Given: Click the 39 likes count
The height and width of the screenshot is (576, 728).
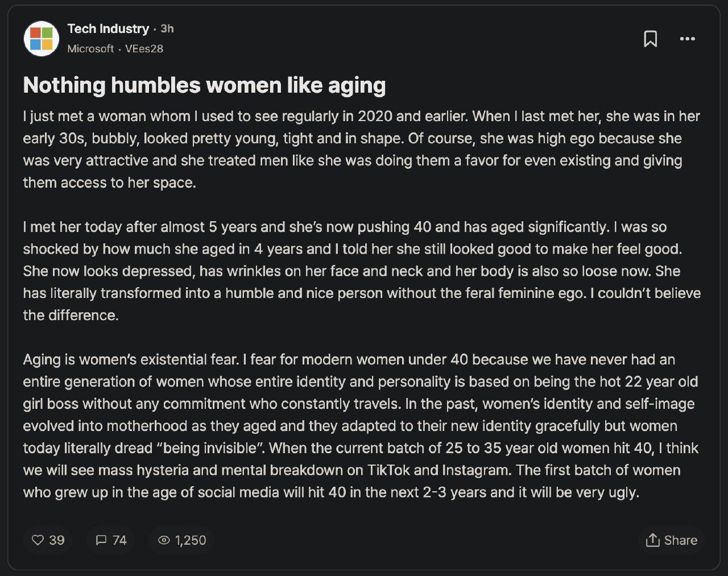Looking at the screenshot, I should pos(57,540).
